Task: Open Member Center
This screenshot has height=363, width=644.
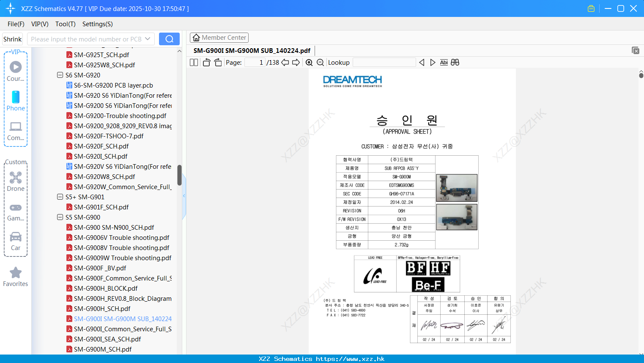Action: coord(219,38)
